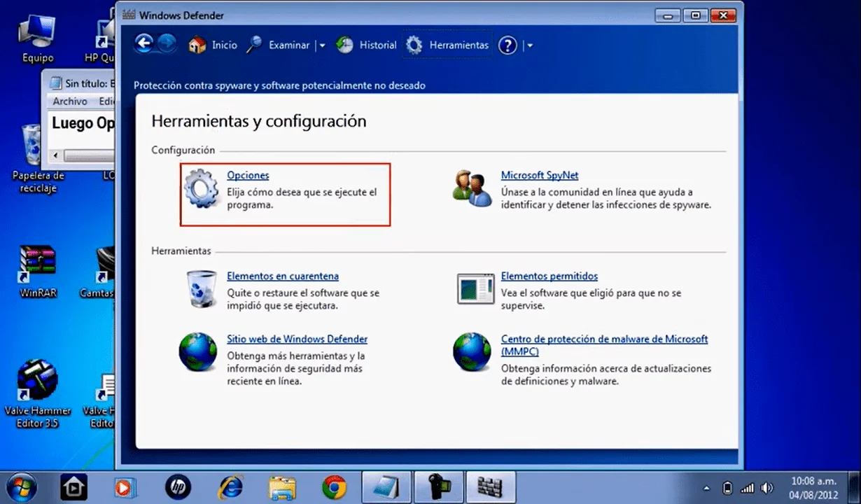Click the back arrow navigation button
The height and width of the screenshot is (504, 861).
coord(143,45)
